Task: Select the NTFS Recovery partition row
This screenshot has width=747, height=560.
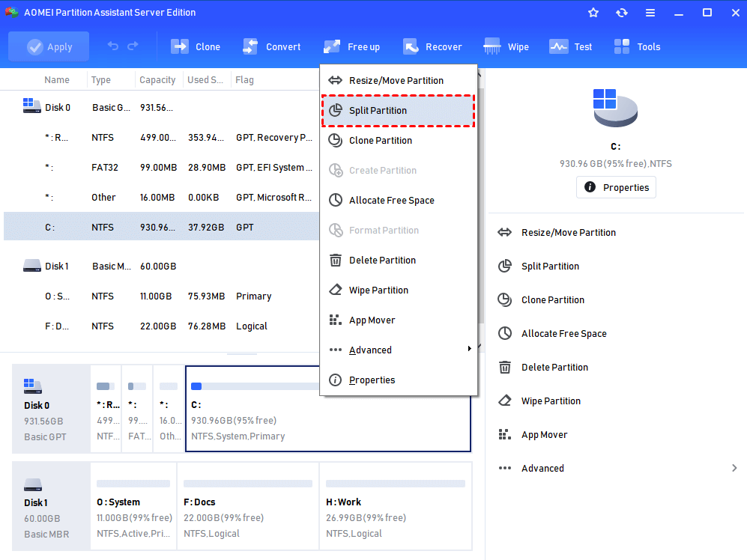Action: point(161,138)
